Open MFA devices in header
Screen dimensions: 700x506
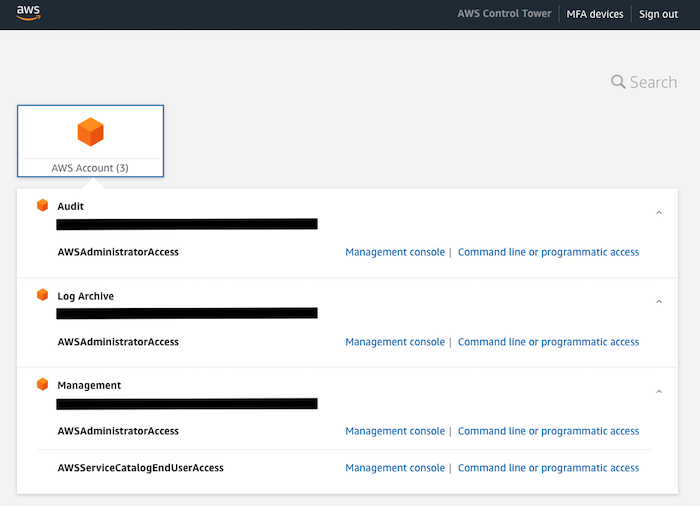point(595,14)
